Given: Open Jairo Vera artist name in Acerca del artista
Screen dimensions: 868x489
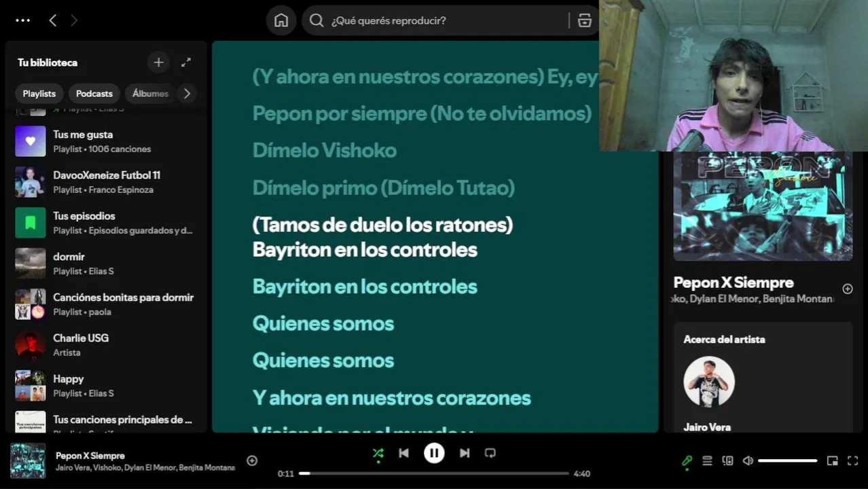Looking at the screenshot, I should coord(707,427).
